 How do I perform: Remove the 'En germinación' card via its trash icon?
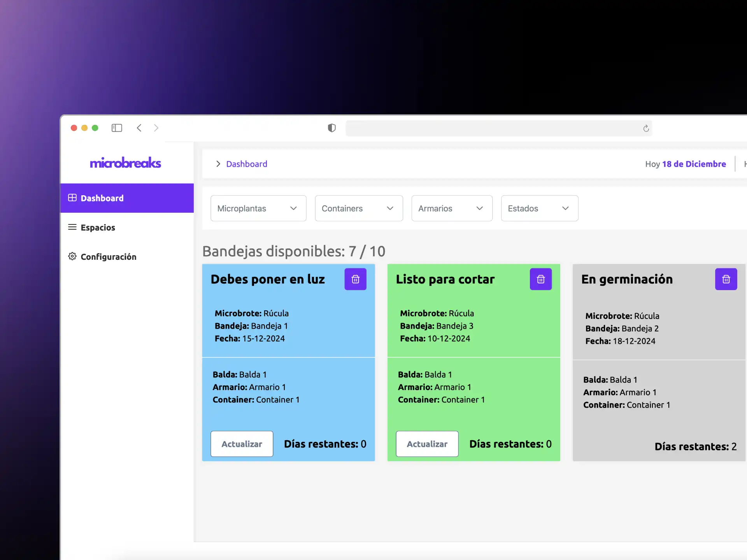[726, 279]
